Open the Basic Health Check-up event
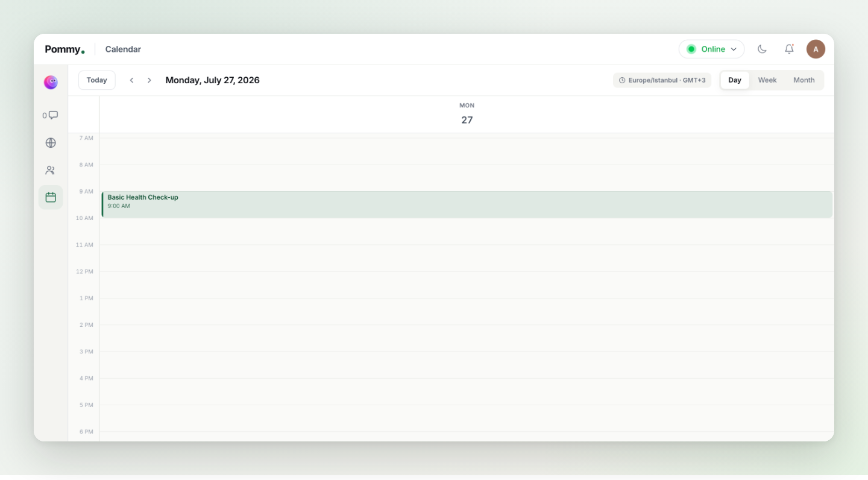The height and width of the screenshot is (480, 868). tap(467, 205)
